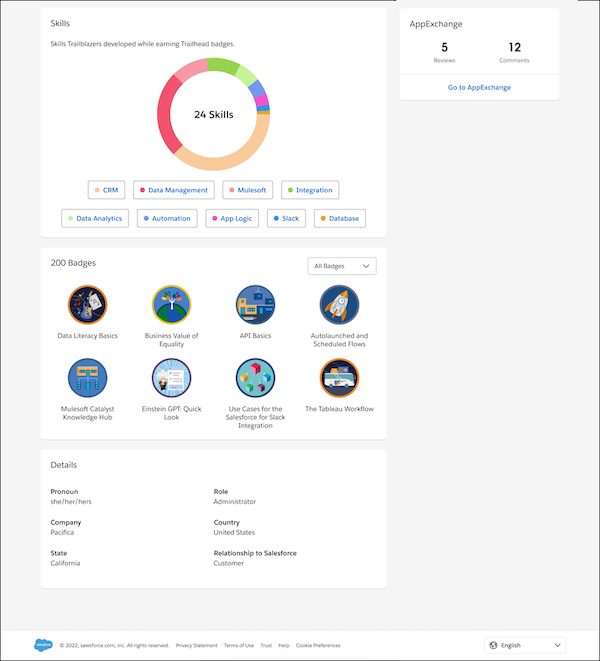This screenshot has width=600, height=661.
Task: Open the Trust footer link
Action: click(x=266, y=645)
